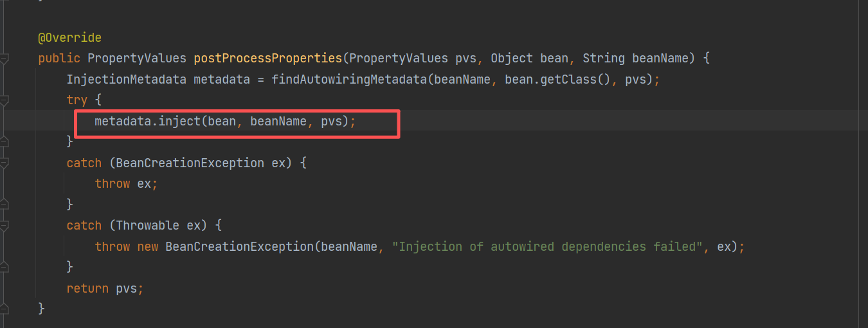Click the string "Injection of autowired dependencies failed"

point(547,246)
